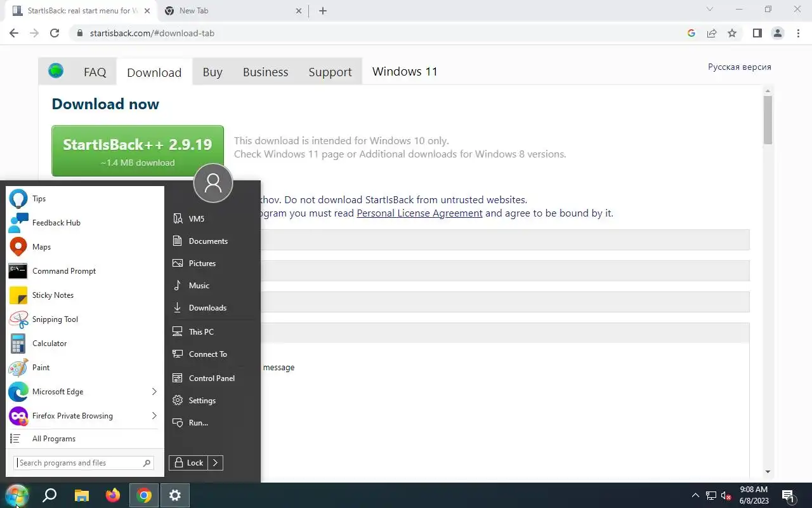Open This PC
Image resolution: width=812 pixels, height=508 pixels.
[x=213, y=332]
